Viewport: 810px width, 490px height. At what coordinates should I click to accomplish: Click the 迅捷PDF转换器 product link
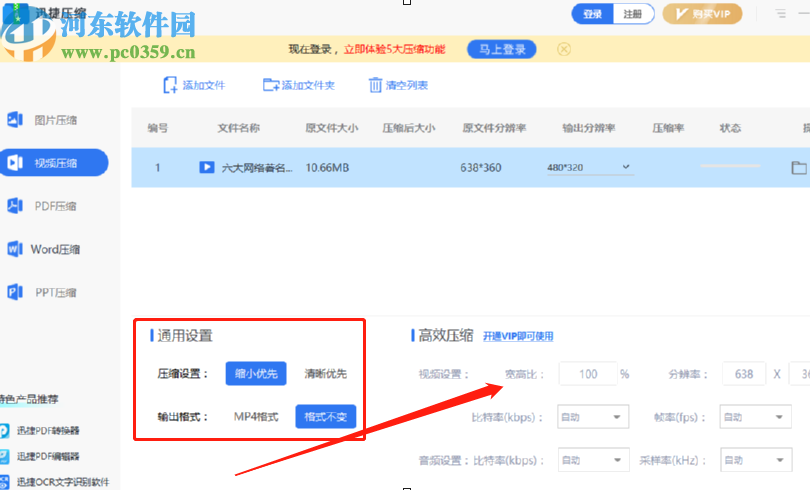48,431
